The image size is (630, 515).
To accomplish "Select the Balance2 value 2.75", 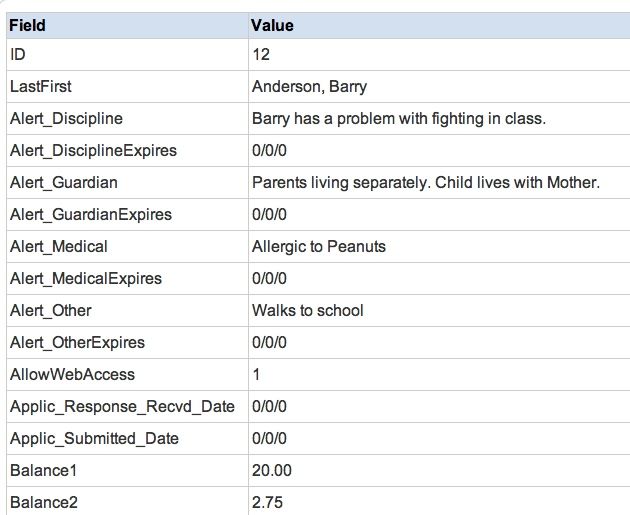I will 268,503.
